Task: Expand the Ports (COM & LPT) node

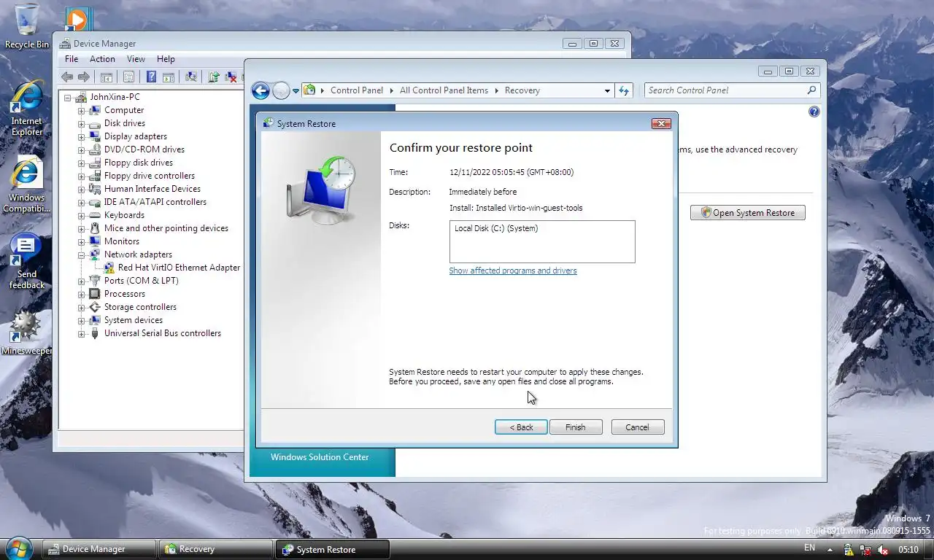Action: pos(82,281)
